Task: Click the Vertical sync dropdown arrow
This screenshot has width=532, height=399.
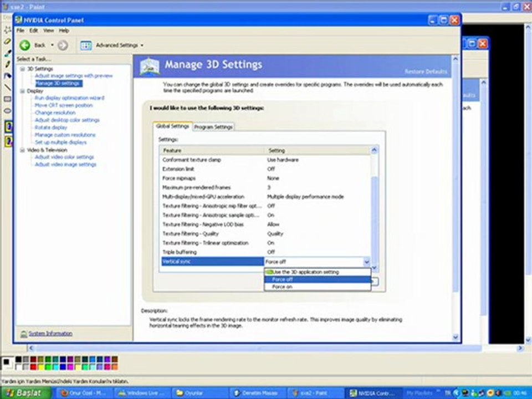Action: [366, 262]
